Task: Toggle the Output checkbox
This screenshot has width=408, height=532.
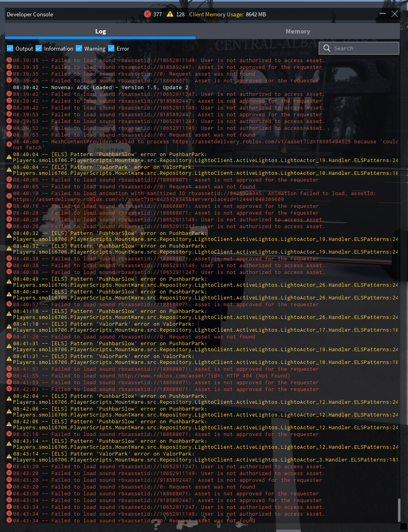Action: [10, 48]
